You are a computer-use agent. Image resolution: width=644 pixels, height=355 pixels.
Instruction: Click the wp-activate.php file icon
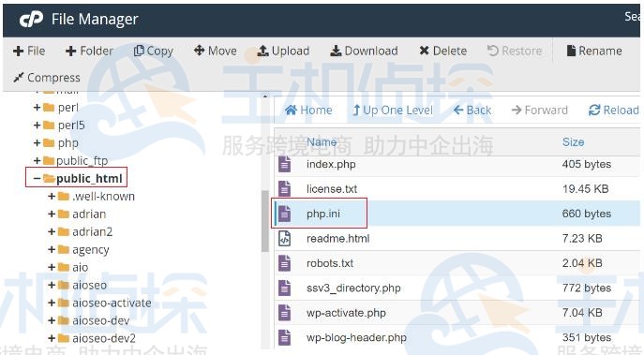284,313
